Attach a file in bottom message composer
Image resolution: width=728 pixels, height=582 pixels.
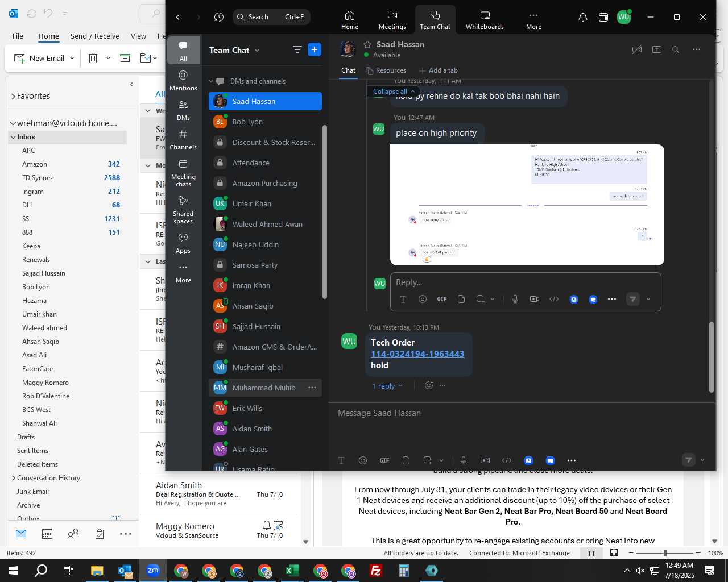(x=406, y=460)
